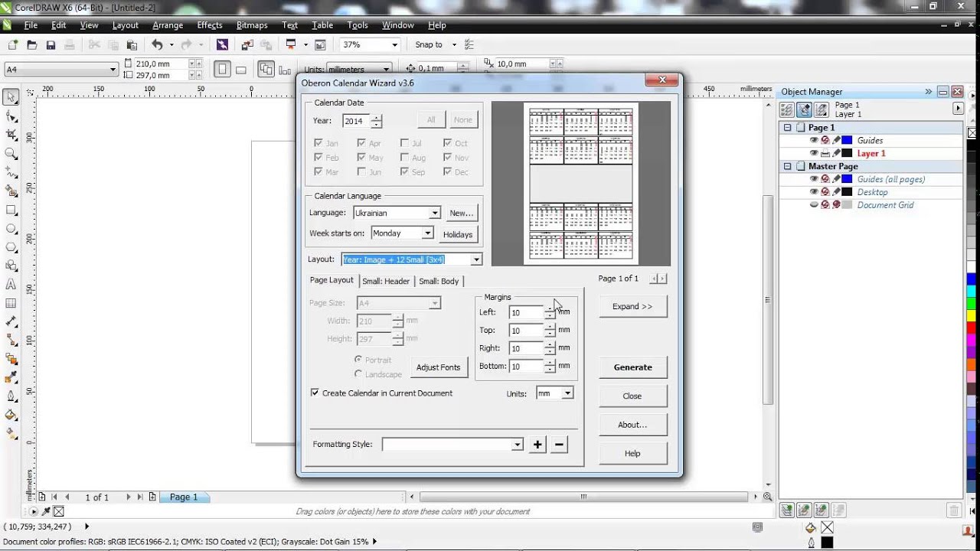Click the New... language button
The height and width of the screenshot is (551, 980).
[x=462, y=214]
